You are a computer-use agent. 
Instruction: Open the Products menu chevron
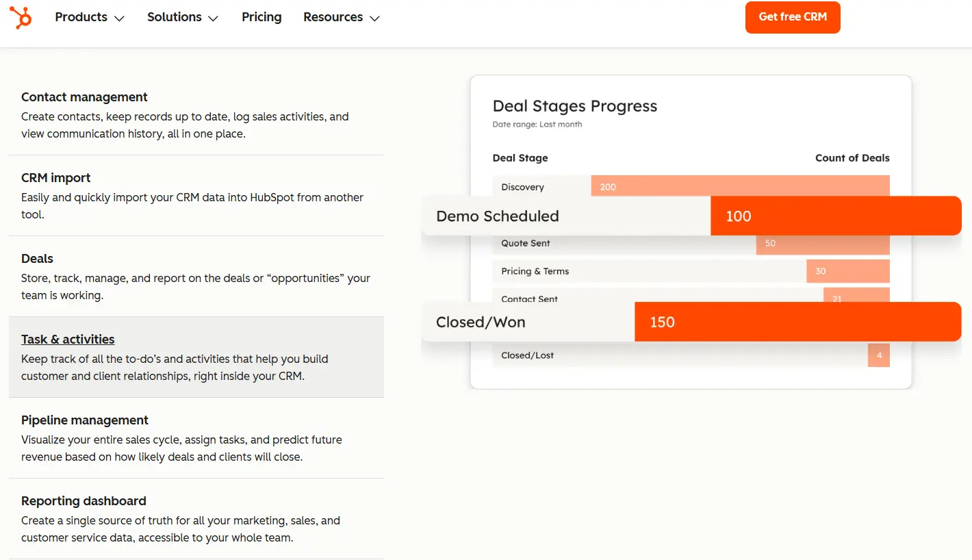(x=119, y=18)
